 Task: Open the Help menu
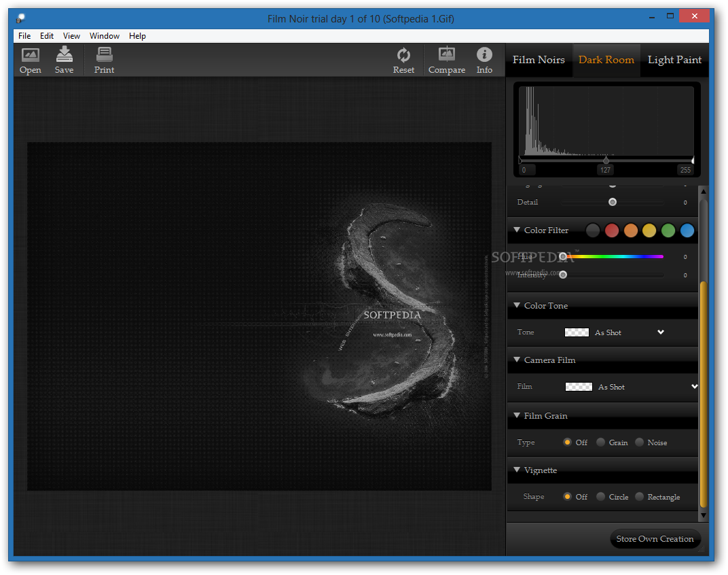click(x=137, y=36)
